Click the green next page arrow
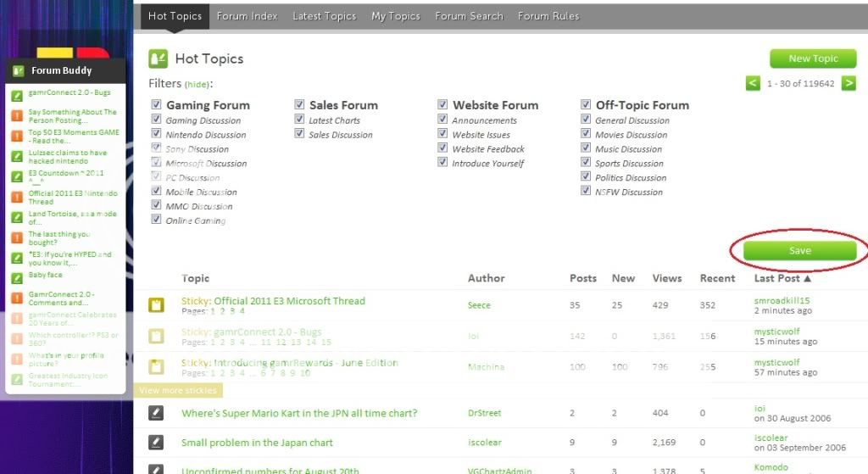Image resolution: width=868 pixels, height=474 pixels. tap(849, 83)
